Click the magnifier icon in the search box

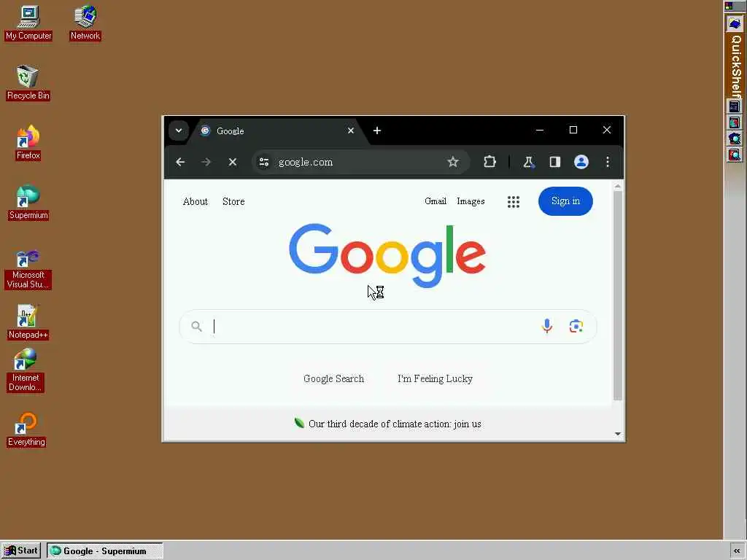pos(196,326)
